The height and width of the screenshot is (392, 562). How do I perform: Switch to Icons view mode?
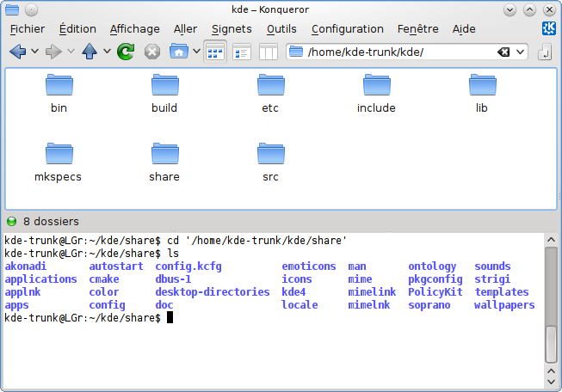pos(215,52)
